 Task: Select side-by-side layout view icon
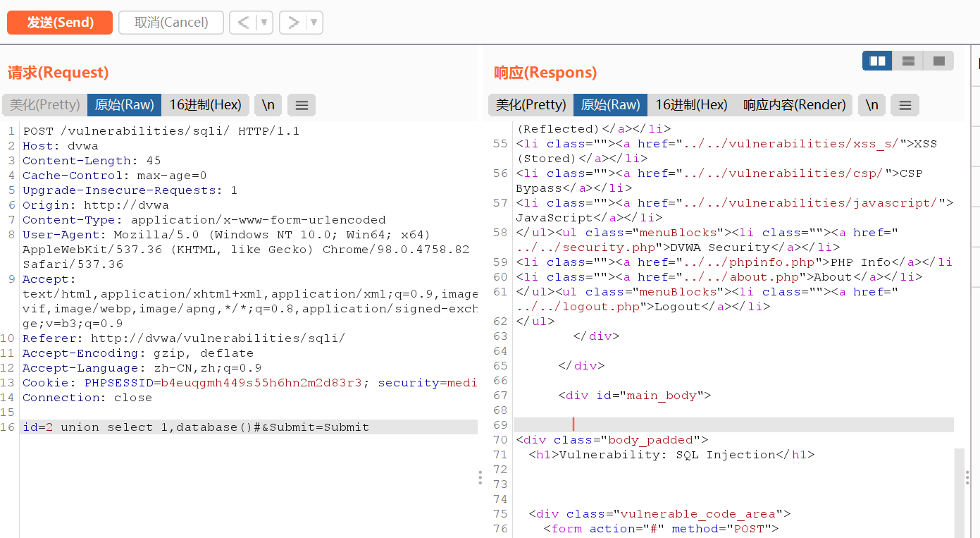click(877, 61)
